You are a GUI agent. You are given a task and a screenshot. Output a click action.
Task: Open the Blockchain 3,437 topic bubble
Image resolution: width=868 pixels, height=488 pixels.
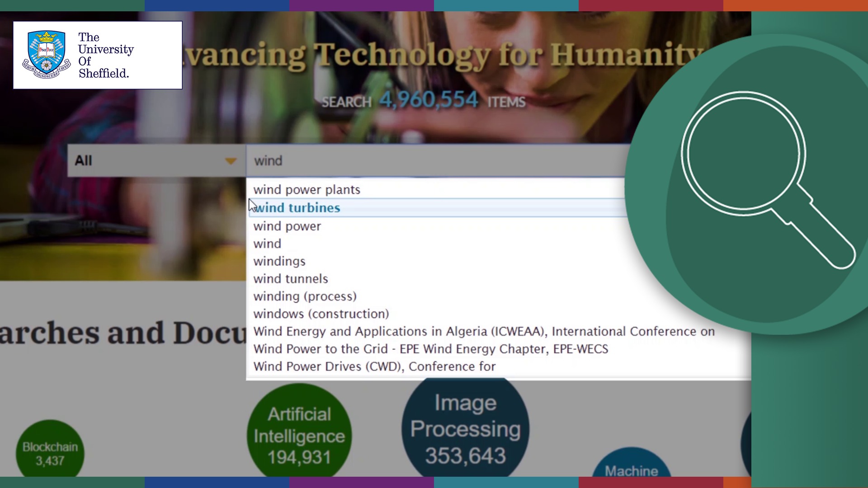click(x=50, y=449)
